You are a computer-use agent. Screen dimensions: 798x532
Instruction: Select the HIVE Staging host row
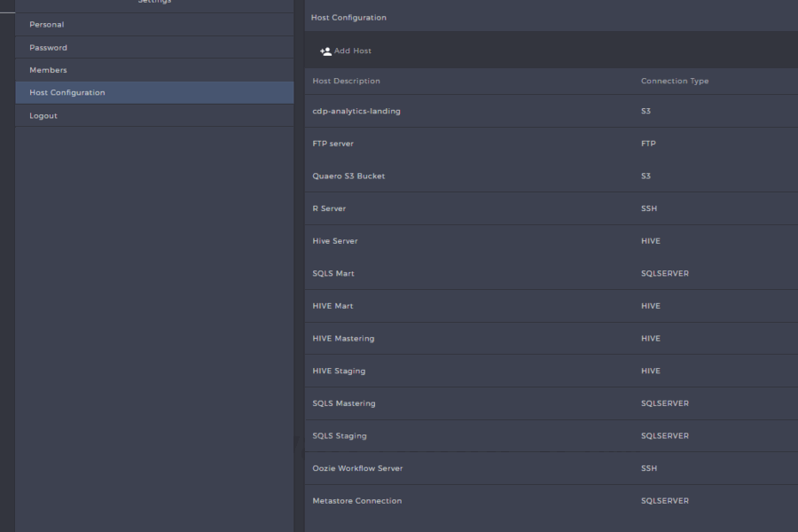(339, 372)
